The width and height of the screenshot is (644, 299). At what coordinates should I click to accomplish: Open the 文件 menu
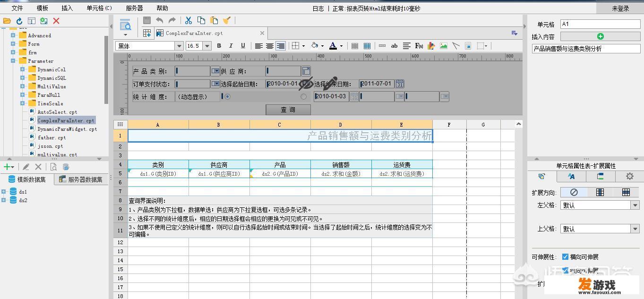(17, 8)
